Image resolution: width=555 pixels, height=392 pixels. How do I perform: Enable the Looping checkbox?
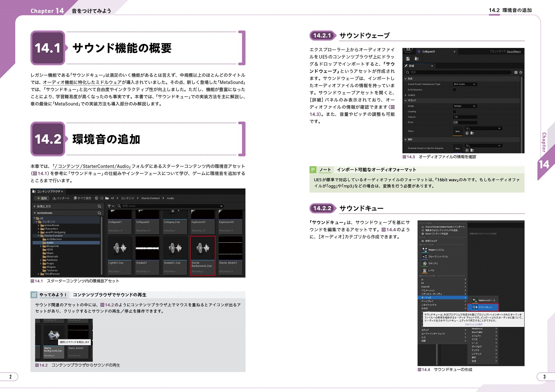coord(454,112)
